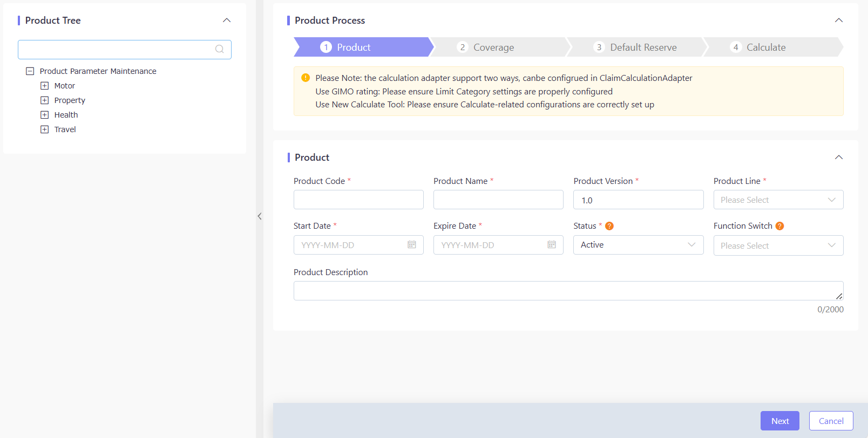The width and height of the screenshot is (868, 438).
Task: Click the Next button
Action: click(x=780, y=421)
